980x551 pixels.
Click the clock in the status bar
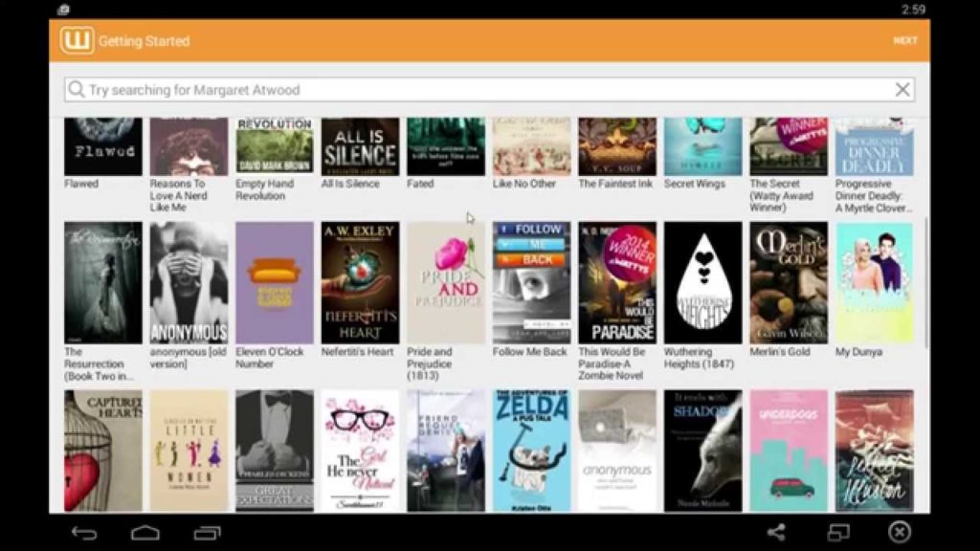click(x=913, y=10)
